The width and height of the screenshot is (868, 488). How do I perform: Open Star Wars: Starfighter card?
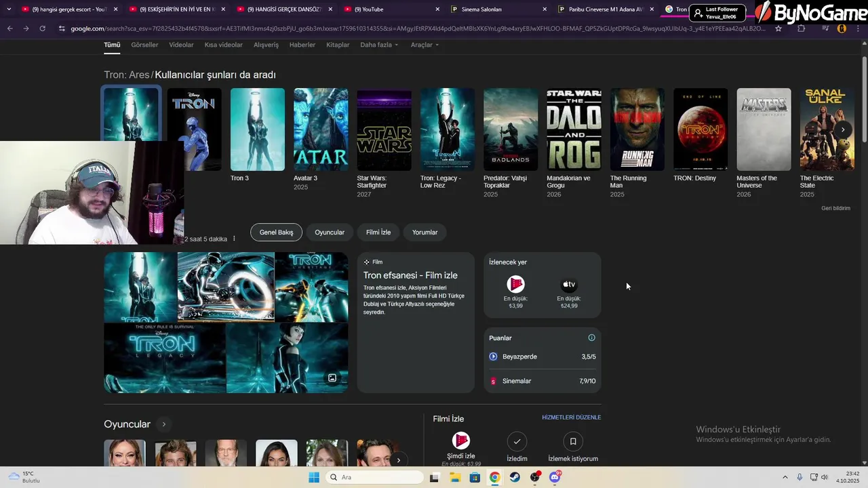384,143
